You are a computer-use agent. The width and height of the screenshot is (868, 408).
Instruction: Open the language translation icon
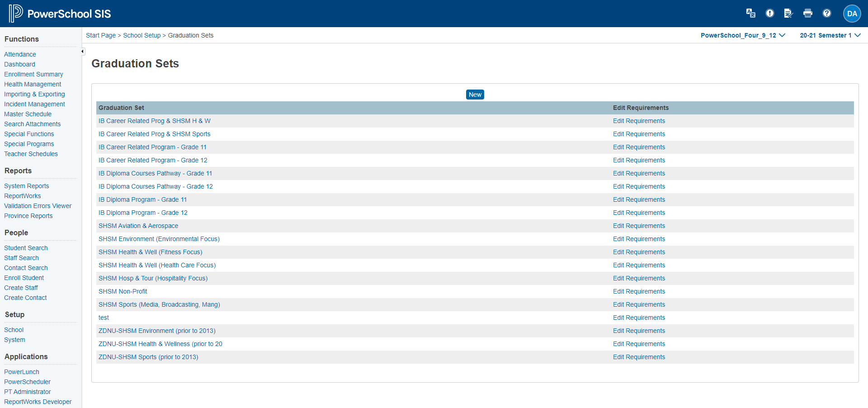750,14
